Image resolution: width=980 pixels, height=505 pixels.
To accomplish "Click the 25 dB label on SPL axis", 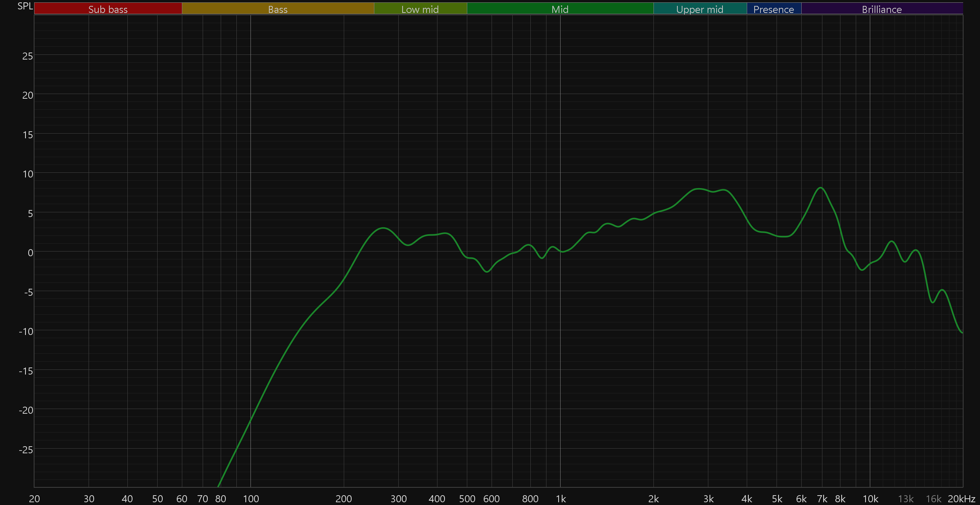I will [x=27, y=56].
